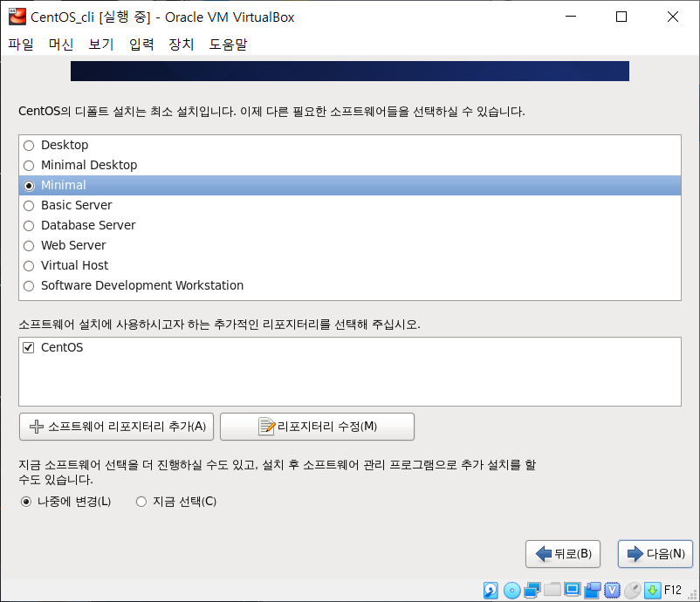
Task: Click the network adapters status icon
Action: [532, 591]
